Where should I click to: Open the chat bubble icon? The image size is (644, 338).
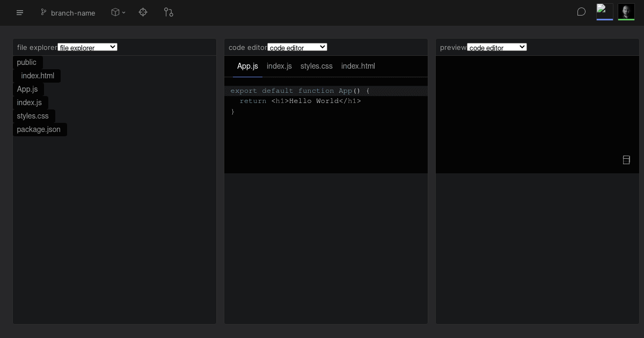click(x=581, y=11)
